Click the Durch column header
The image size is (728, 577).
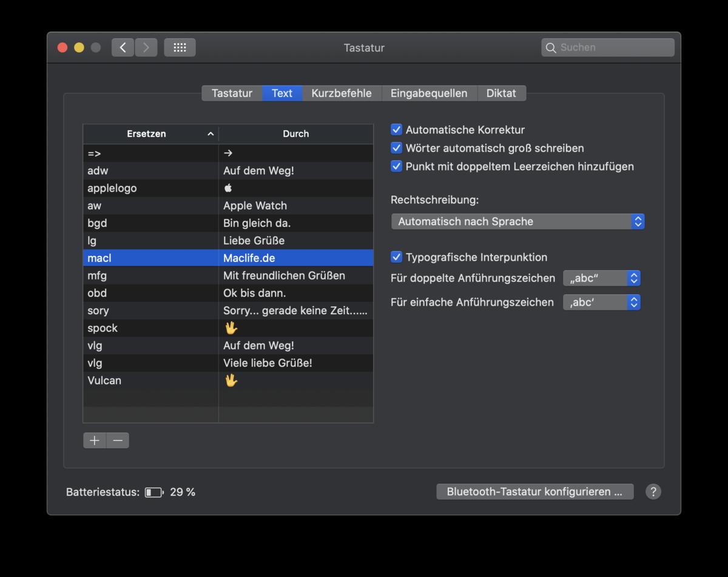pos(296,133)
